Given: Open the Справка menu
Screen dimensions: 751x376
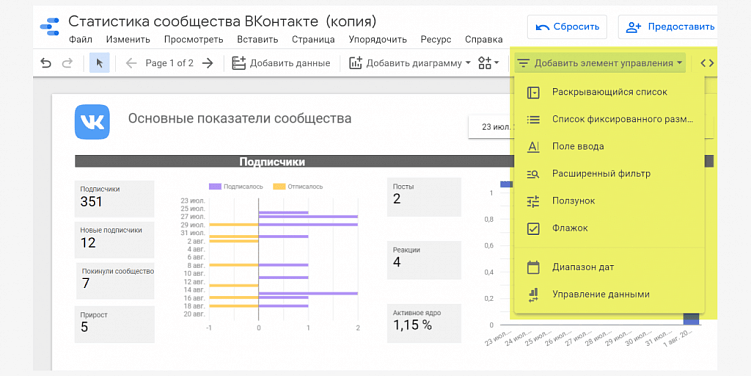Looking at the screenshot, I should pyautogui.click(x=484, y=40).
